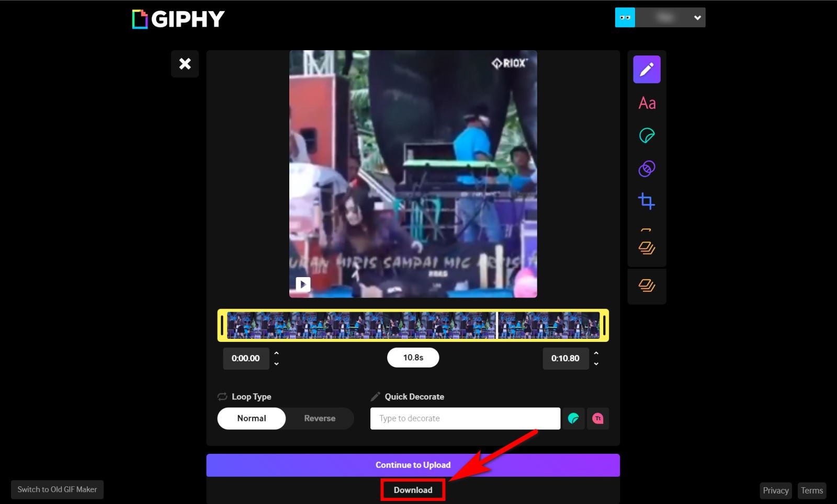Screen dimensions: 837x504
Task: Click the white playhead on the timeline
Action: tap(496, 325)
